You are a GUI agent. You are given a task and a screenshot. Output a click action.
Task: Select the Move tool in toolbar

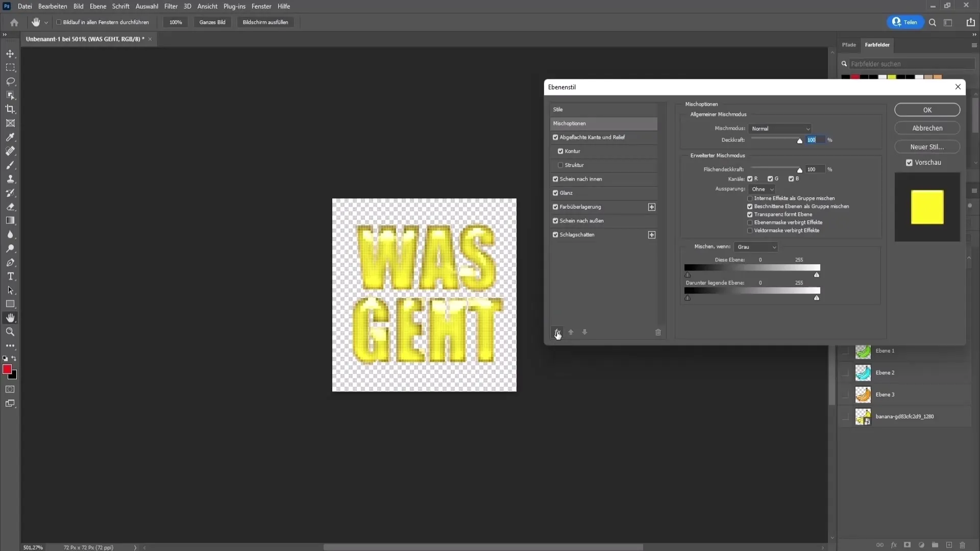(x=10, y=54)
